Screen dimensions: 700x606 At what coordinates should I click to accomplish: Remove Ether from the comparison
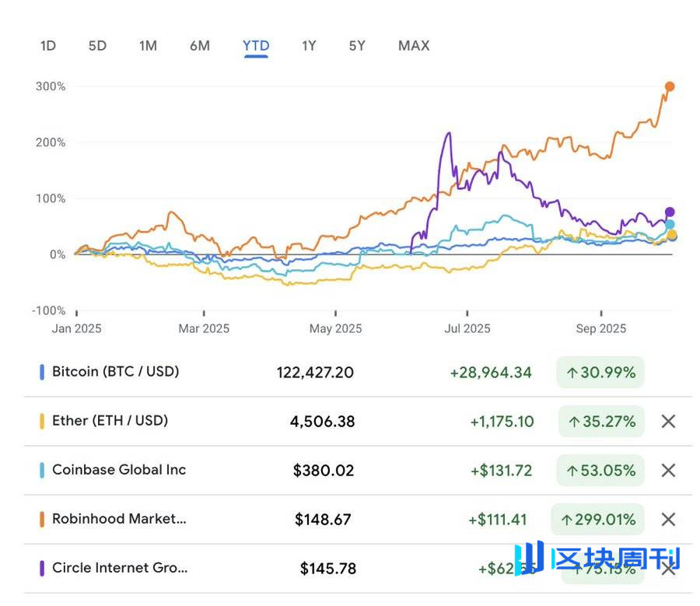point(668,422)
